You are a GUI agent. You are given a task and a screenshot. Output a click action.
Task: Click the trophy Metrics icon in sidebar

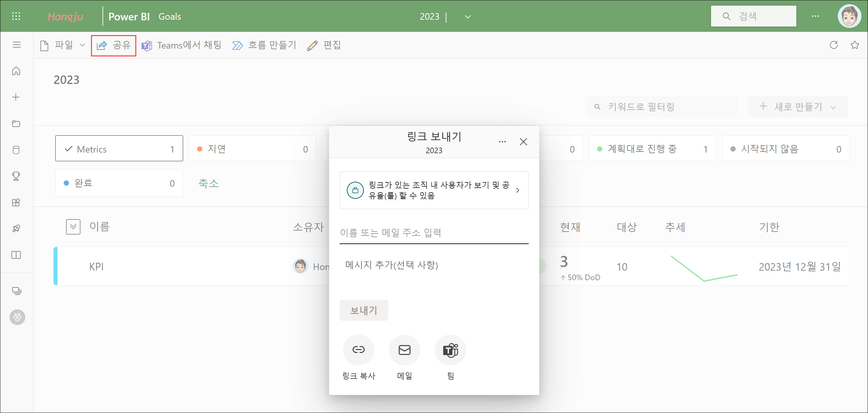point(16,176)
